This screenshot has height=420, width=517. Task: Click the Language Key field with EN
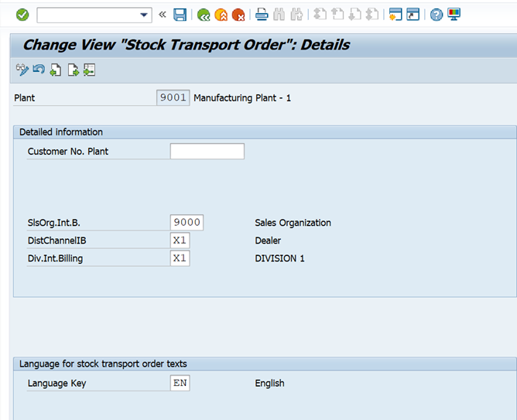[180, 383]
